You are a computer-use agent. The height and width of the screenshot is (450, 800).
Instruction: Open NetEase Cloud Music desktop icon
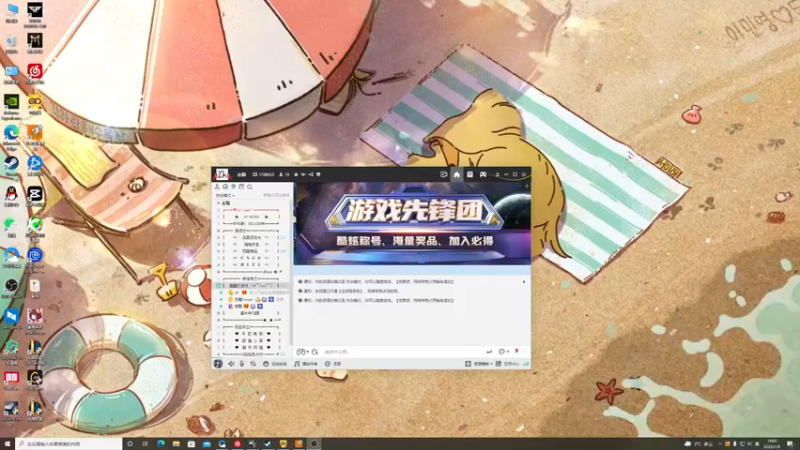35,73
